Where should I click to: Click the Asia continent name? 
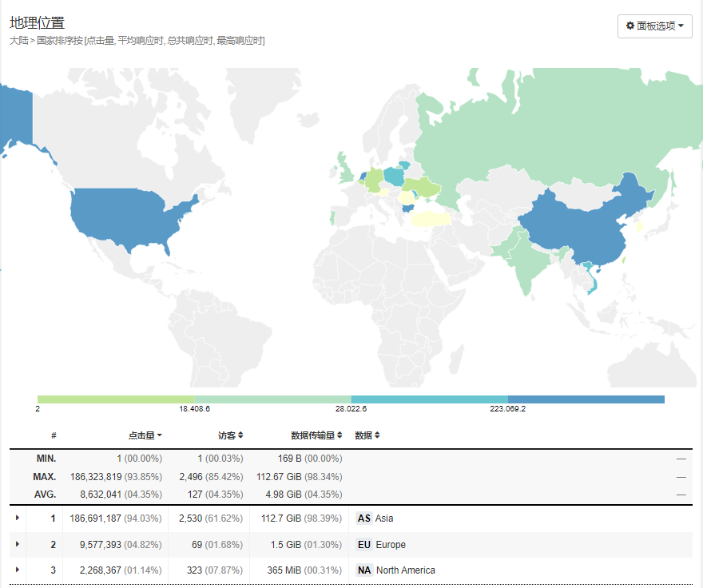tap(384, 518)
